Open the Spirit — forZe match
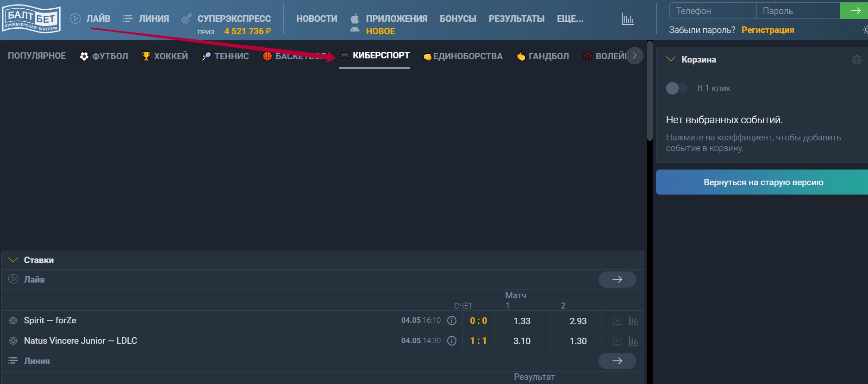The width and height of the screenshot is (868, 384). point(50,321)
